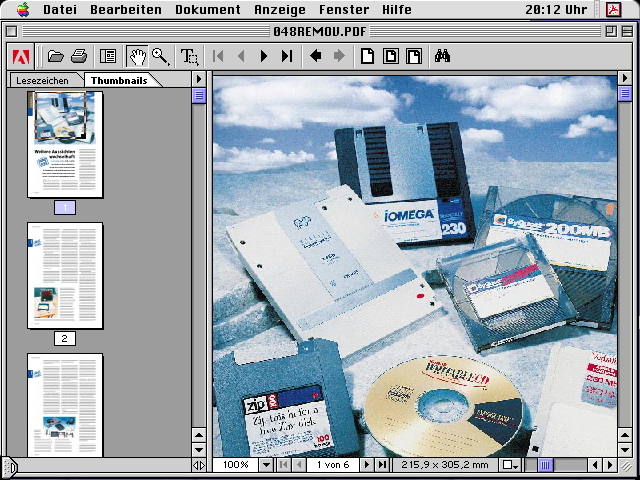This screenshot has height=480, width=640.
Task: Click thumbnails scroll down arrow
Action: click(x=199, y=450)
